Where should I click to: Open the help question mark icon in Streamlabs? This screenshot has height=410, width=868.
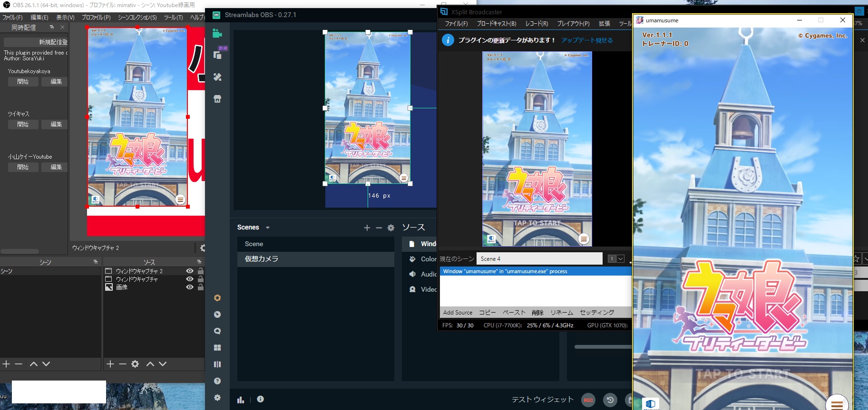[x=217, y=381]
